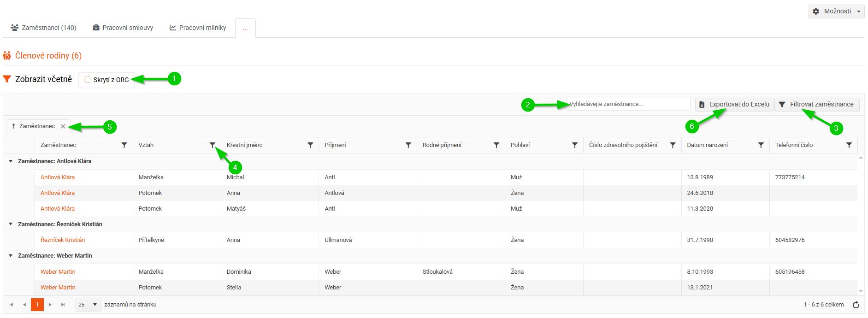Go to last page of records

(63, 305)
